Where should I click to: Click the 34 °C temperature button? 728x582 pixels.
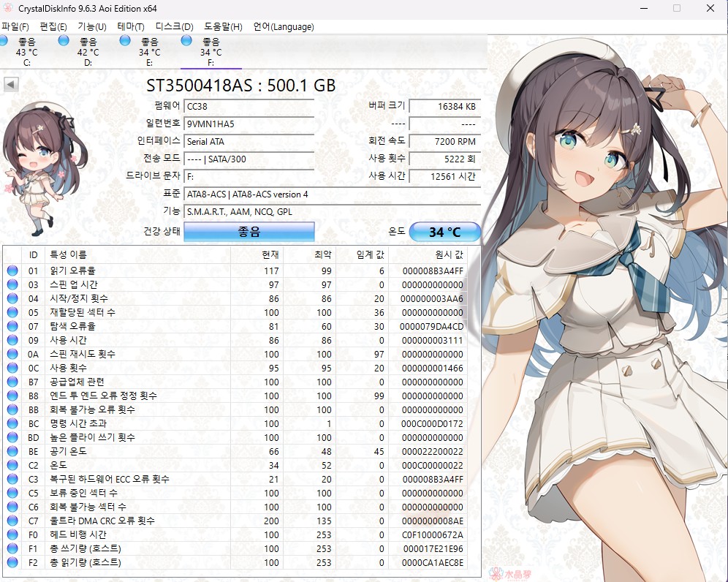[x=445, y=232]
